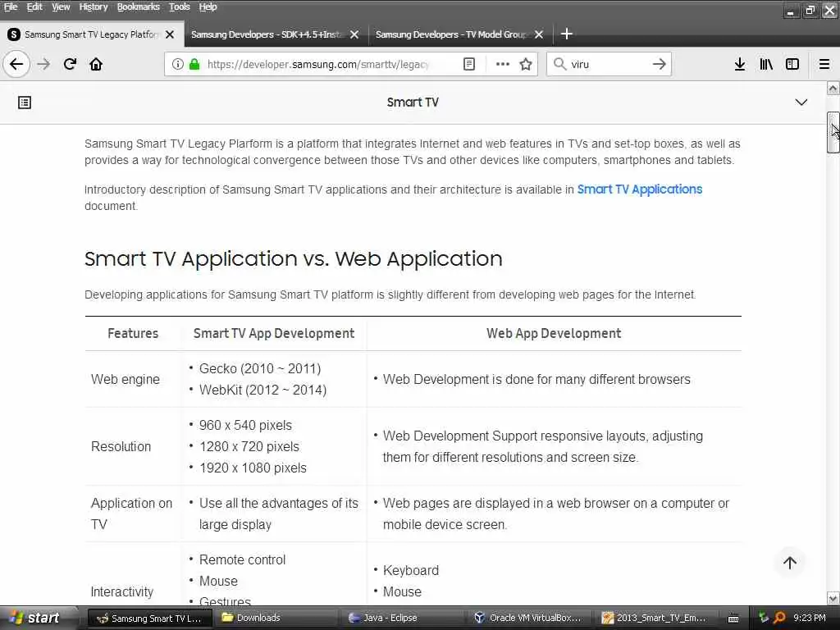This screenshot has width=840, height=630.
Task: Click the Features column header
Action: click(133, 333)
